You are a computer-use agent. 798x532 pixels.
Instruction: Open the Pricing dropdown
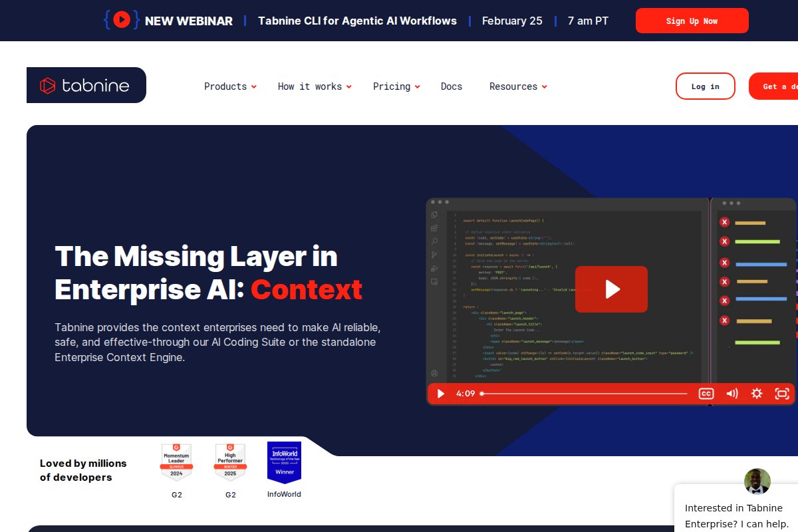coord(396,86)
